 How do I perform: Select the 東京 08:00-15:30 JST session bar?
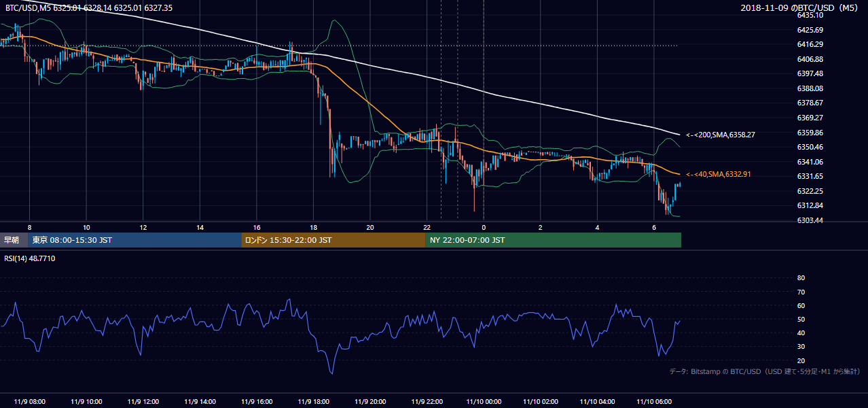[134, 240]
